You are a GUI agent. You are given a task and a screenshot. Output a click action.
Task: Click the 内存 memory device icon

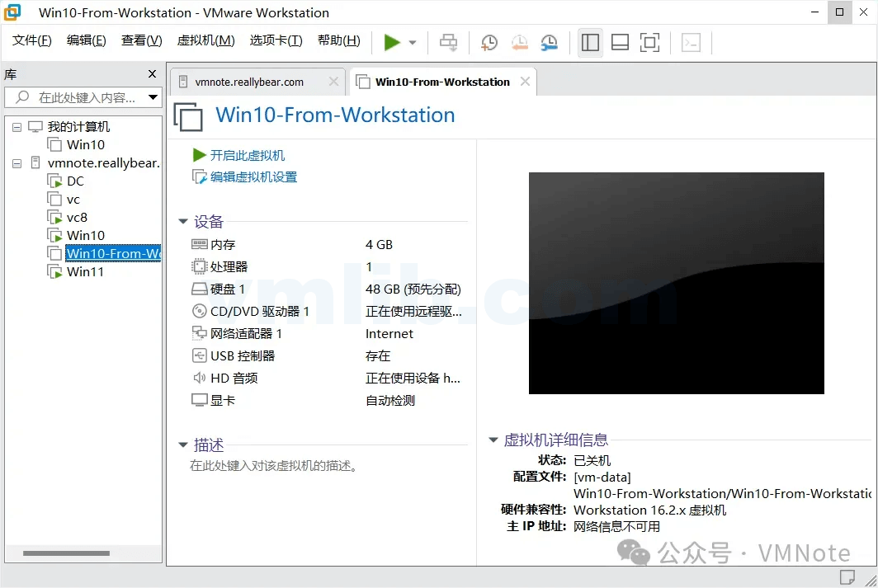[200, 244]
